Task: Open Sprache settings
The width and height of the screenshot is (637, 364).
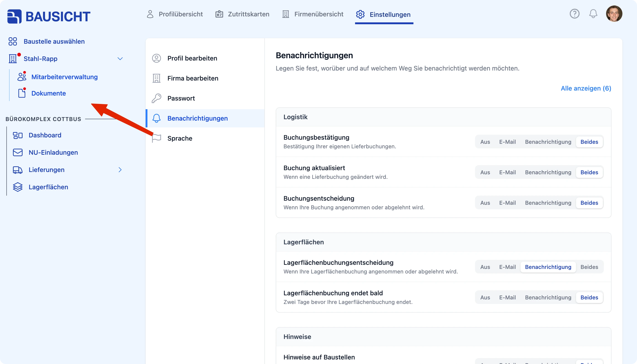Action: click(205, 138)
